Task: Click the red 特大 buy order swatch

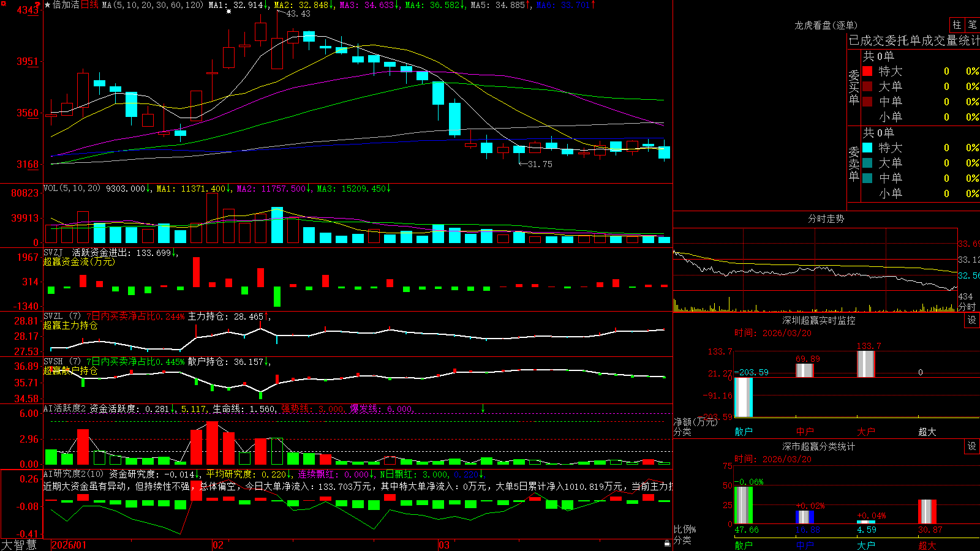Action: click(867, 71)
